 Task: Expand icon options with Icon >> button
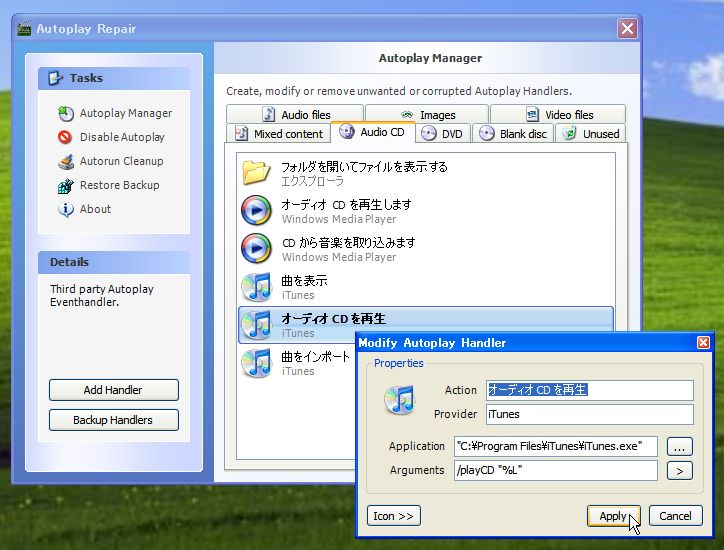[393, 516]
